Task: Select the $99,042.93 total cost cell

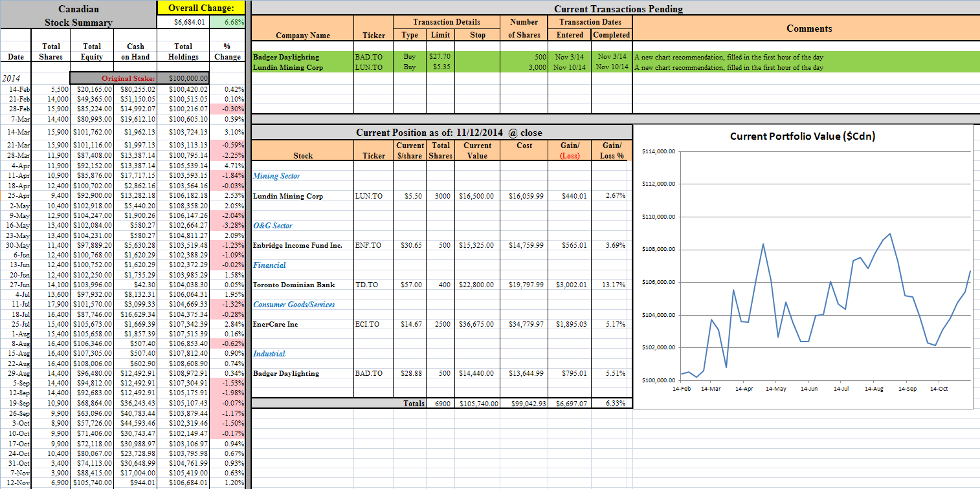Action: pyautogui.click(x=524, y=403)
